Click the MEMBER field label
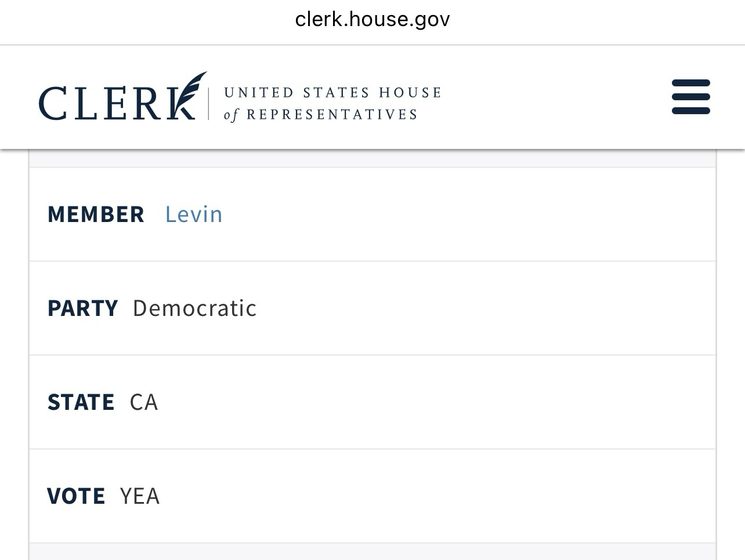 point(96,214)
